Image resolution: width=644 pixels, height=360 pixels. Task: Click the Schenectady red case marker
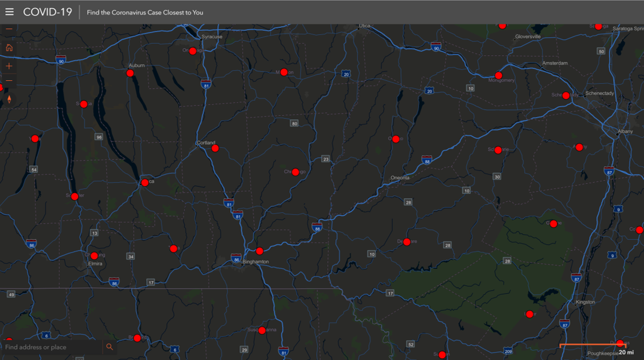pos(565,95)
